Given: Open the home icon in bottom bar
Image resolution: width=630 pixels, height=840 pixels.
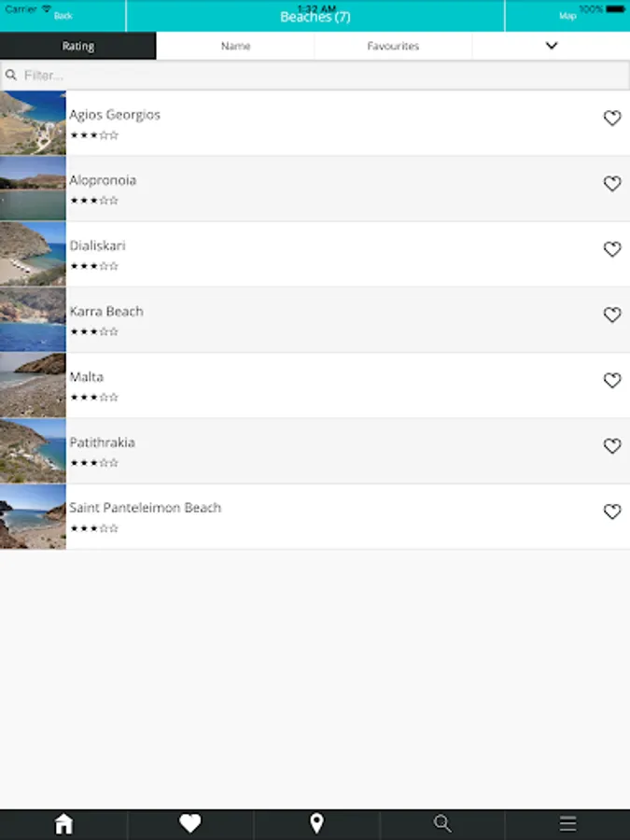Looking at the screenshot, I should pos(63,823).
